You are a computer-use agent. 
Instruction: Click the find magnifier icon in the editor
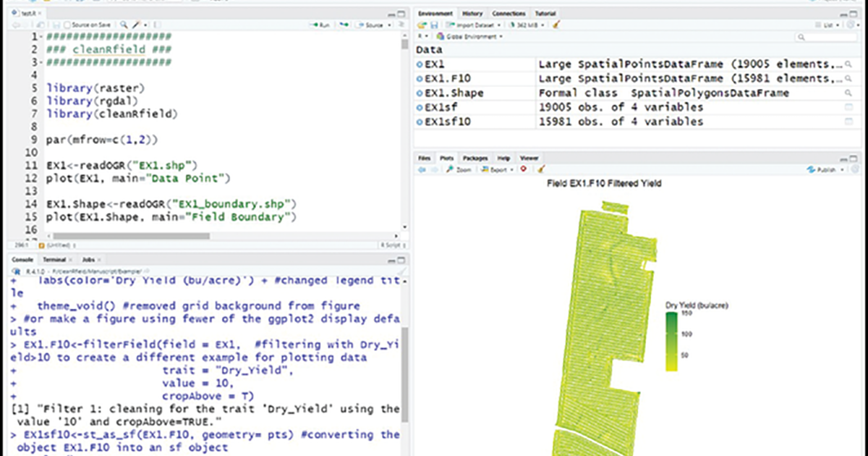(124, 25)
